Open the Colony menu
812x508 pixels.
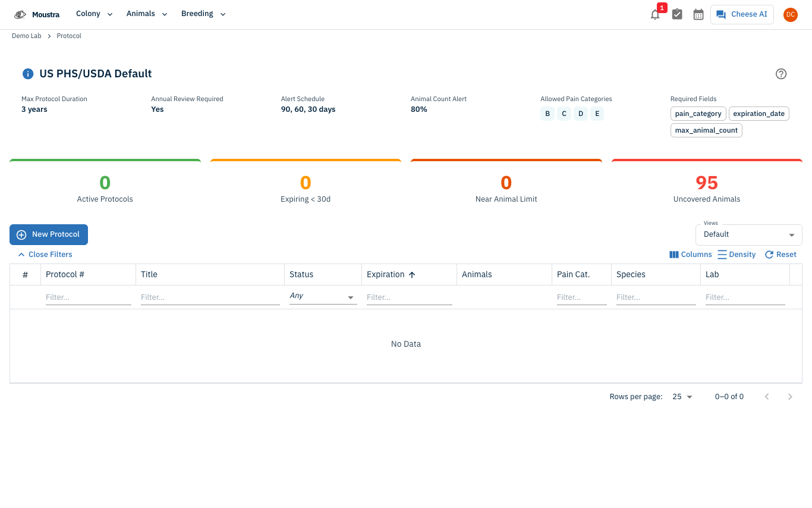point(95,14)
